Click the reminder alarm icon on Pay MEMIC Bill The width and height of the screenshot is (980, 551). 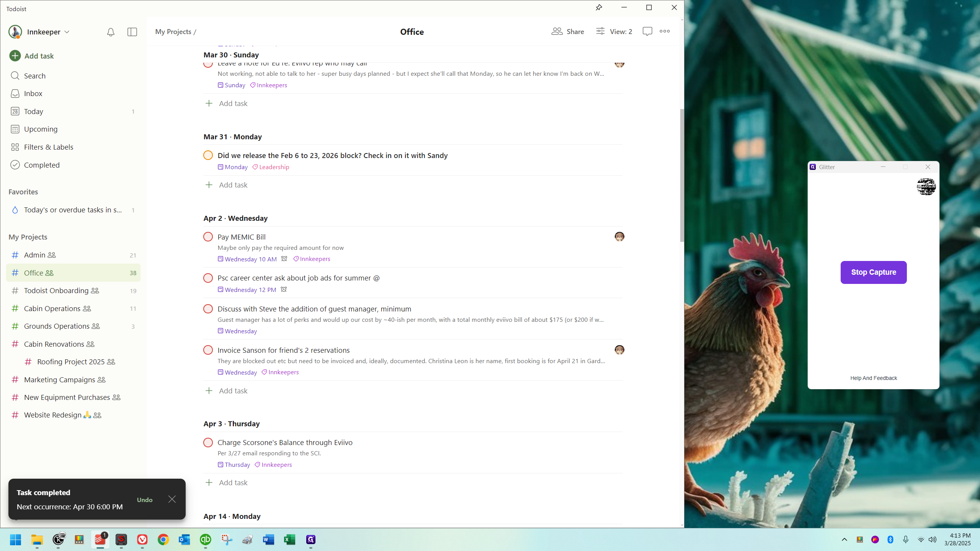[284, 259]
